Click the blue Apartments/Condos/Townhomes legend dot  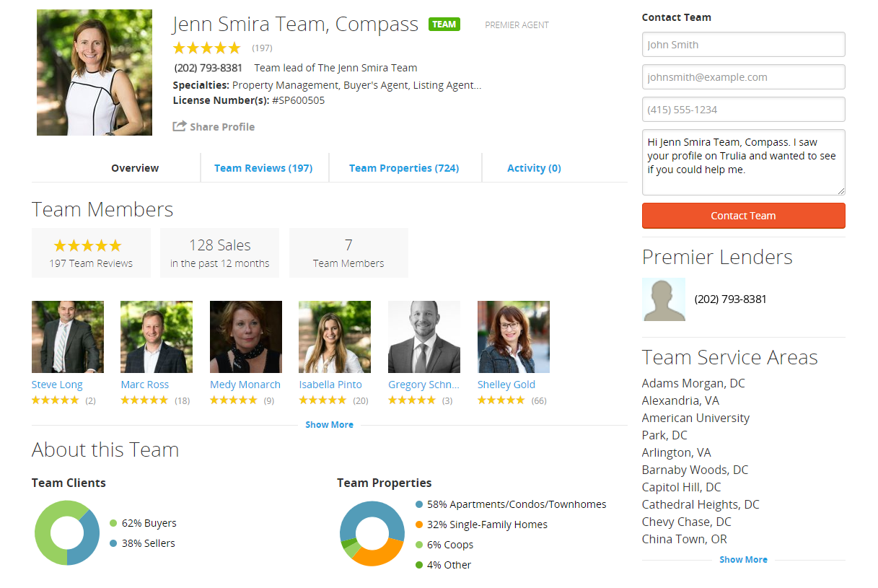419,505
